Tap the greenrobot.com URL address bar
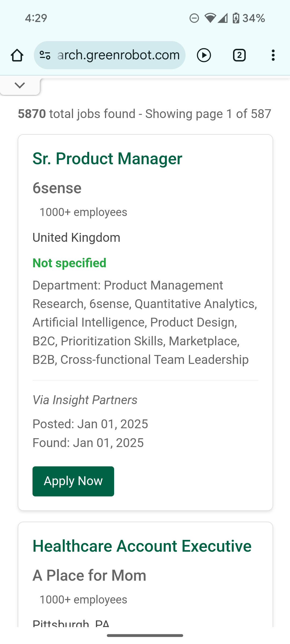The width and height of the screenshot is (290, 644). (x=110, y=55)
